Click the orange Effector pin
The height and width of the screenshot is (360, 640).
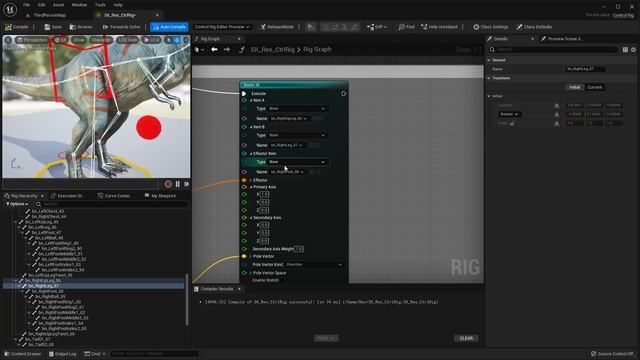point(244,180)
